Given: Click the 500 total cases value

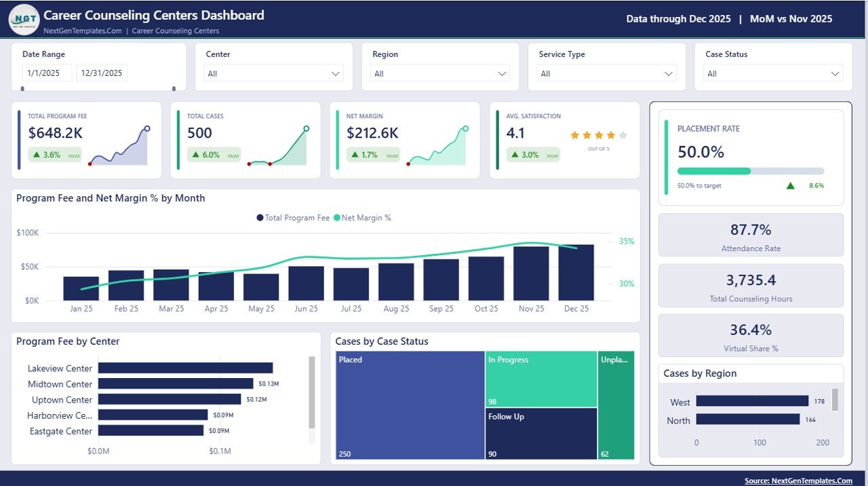Looking at the screenshot, I should click(x=199, y=133).
